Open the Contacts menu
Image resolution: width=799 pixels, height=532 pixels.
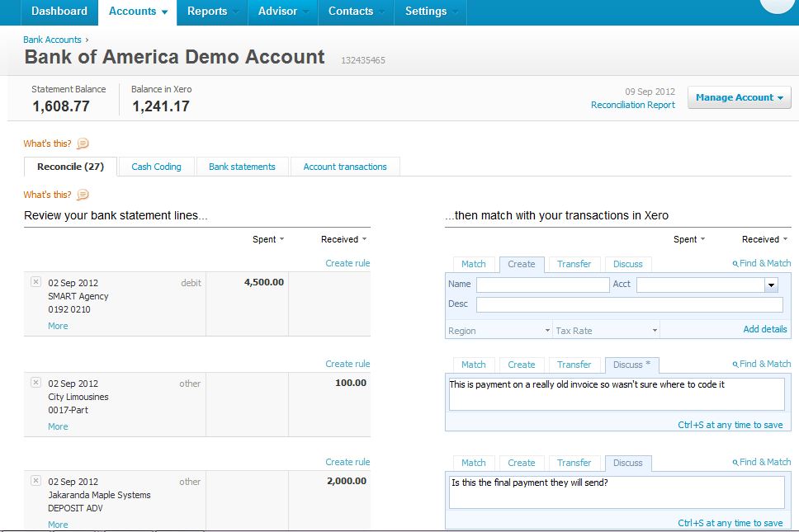[x=357, y=12]
